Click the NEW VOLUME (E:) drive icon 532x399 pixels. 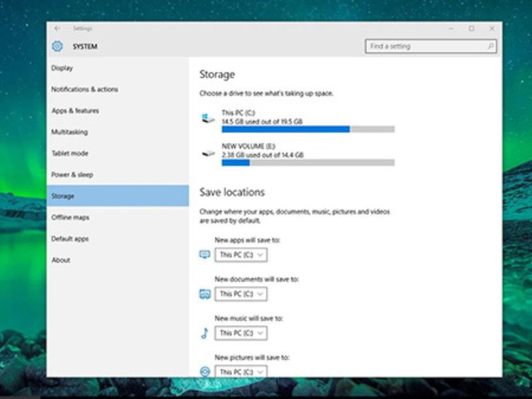208,154
